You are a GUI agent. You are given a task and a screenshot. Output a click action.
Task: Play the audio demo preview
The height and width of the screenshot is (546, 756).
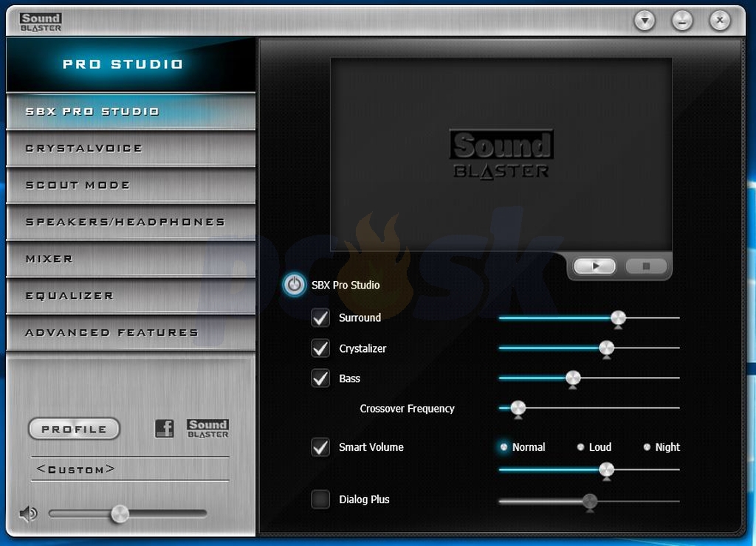(x=595, y=266)
